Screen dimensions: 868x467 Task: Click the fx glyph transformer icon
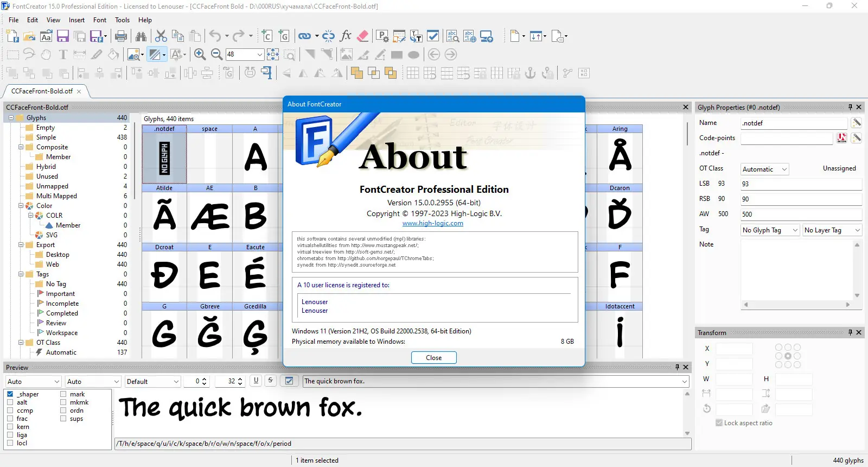click(346, 36)
